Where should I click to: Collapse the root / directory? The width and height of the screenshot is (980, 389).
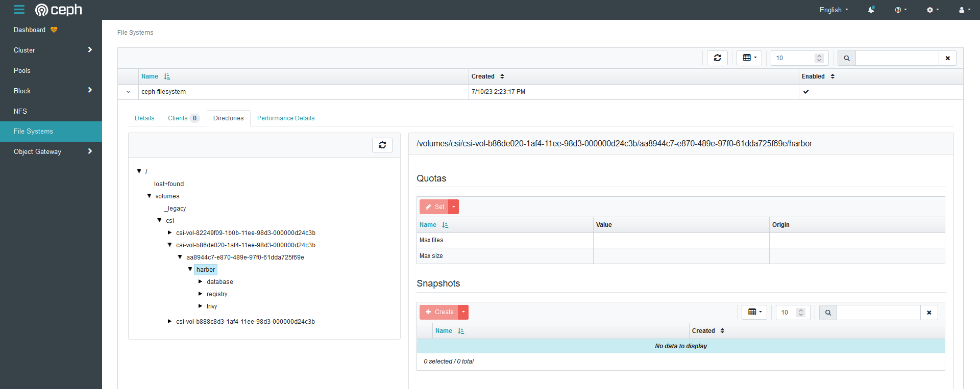point(139,171)
